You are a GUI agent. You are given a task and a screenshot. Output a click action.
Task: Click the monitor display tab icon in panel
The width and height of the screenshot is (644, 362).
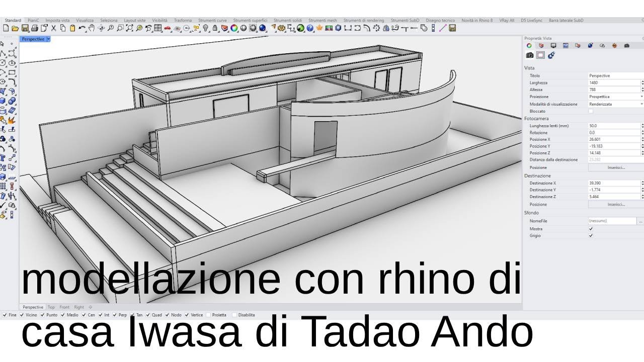tap(553, 45)
